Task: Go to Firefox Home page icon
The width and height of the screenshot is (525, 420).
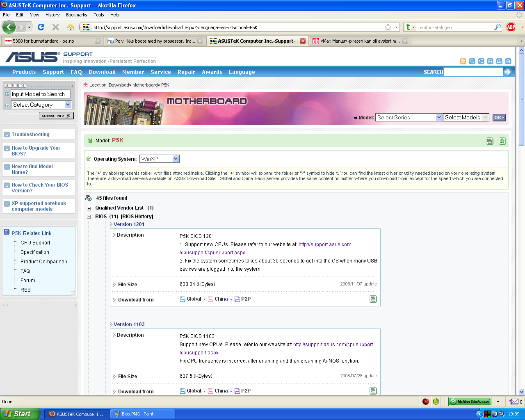Action: [71, 27]
